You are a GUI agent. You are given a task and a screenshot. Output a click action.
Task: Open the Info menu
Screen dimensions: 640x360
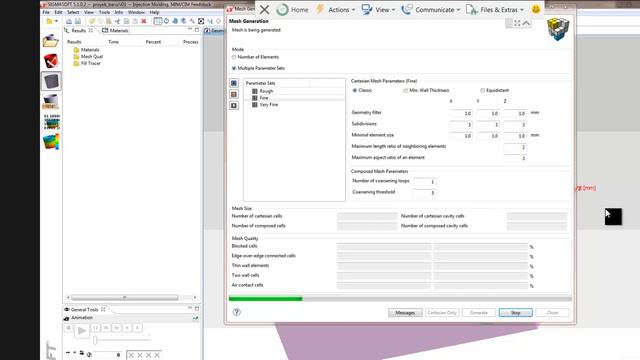tap(119, 12)
